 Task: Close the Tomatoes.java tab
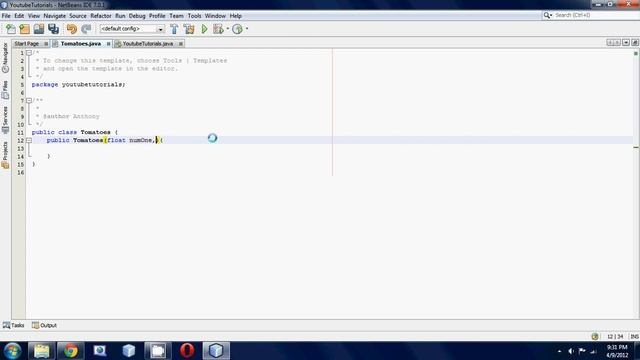(109, 44)
